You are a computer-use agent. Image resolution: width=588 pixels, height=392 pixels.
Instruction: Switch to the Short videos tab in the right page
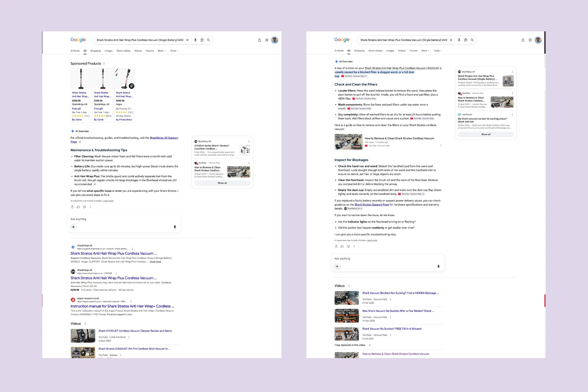tap(375, 51)
